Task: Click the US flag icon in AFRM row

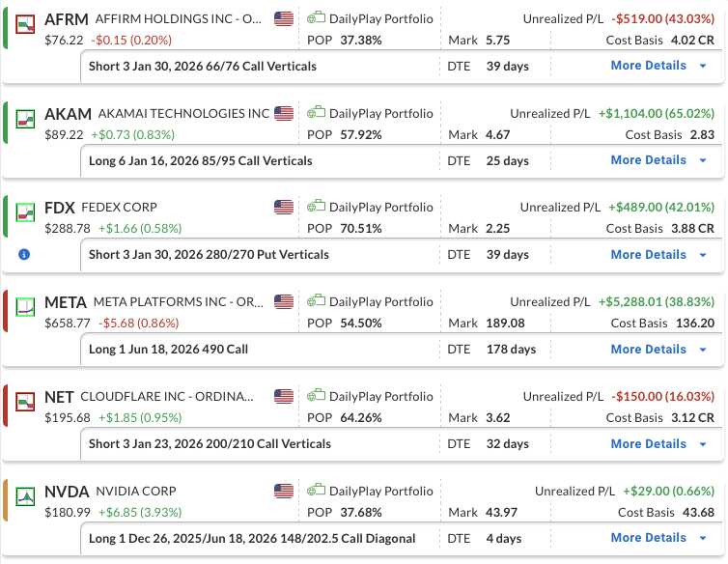Action: coord(283,19)
